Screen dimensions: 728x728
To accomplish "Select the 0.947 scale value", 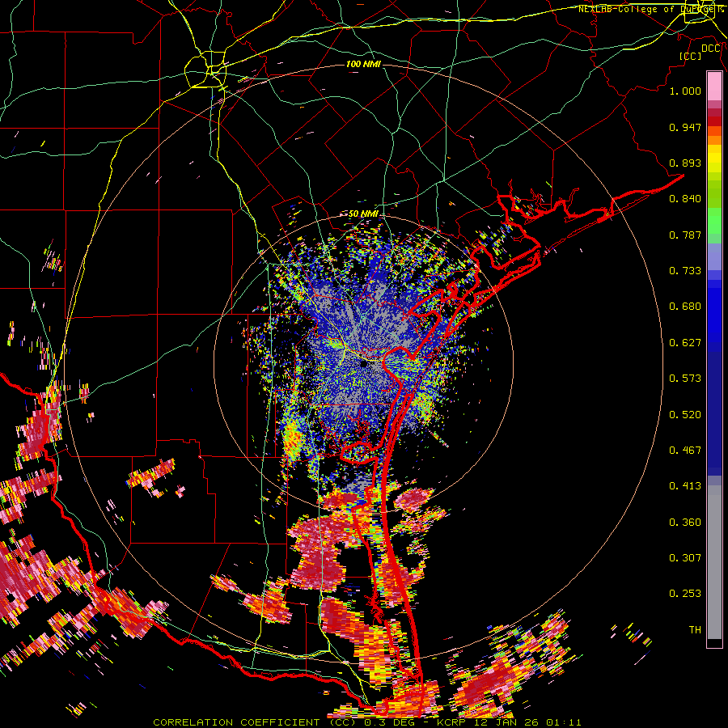I will click(685, 127).
